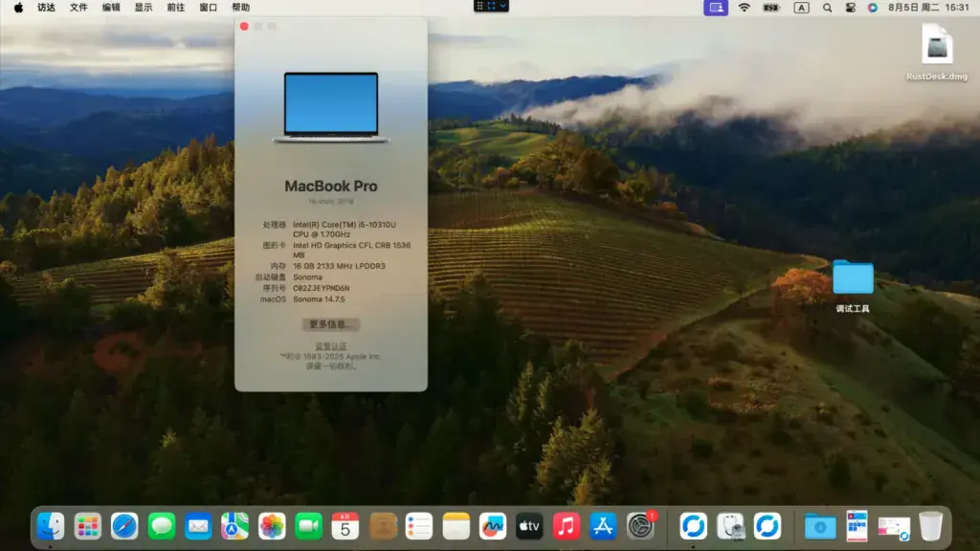Launch the Music app from Dock
This screenshot has height=551, width=980.
click(567, 527)
